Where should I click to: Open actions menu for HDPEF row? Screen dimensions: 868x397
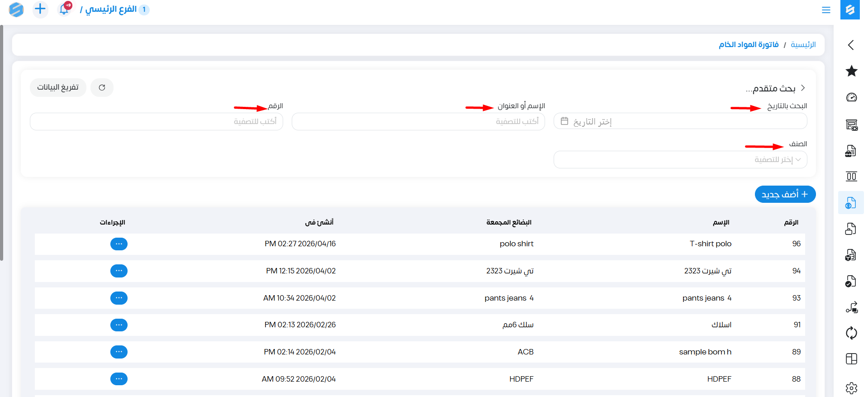pos(119,379)
